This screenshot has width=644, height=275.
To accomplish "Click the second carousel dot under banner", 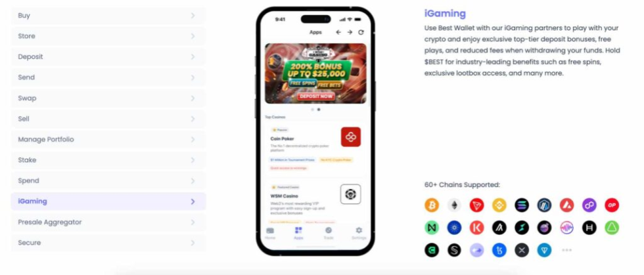I will pos(319,110).
